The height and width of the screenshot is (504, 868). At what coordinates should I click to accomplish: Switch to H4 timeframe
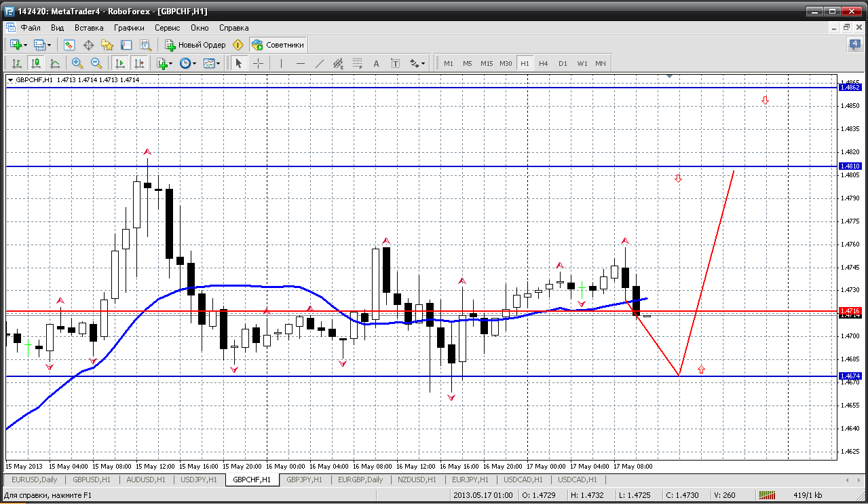pyautogui.click(x=544, y=63)
